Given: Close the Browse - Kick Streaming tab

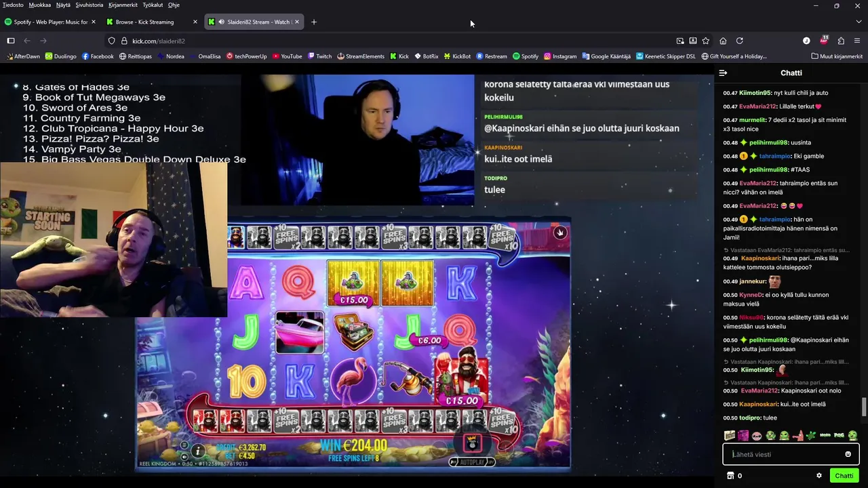Looking at the screenshot, I should tap(195, 22).
